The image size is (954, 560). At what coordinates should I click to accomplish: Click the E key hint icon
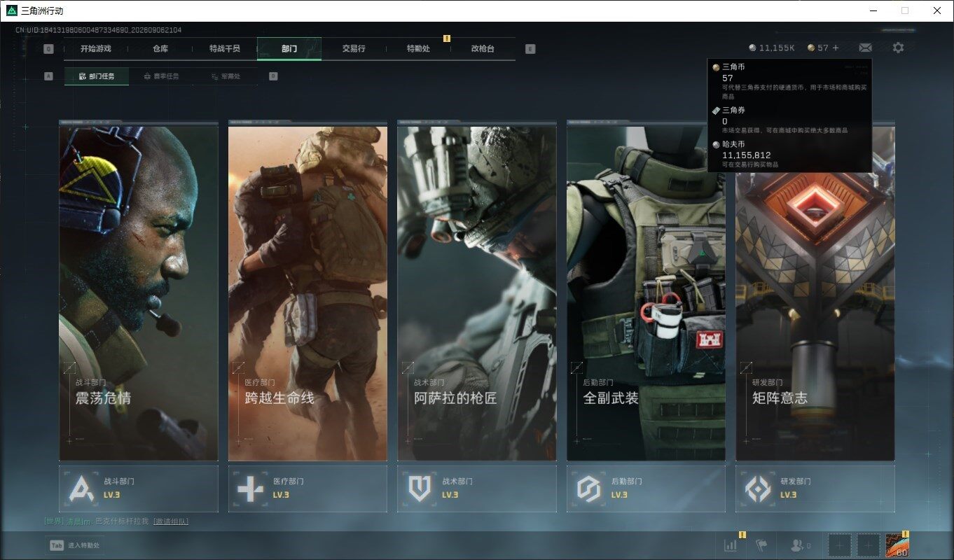click(x=530, y=49)
